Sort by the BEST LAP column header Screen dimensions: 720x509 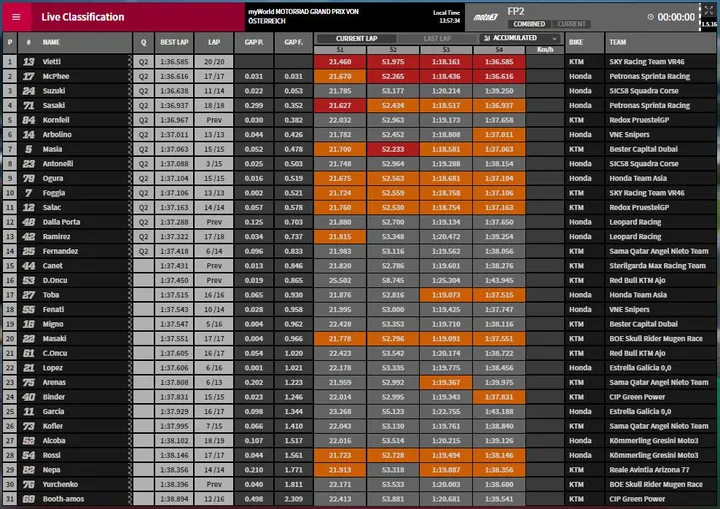[x=174, y=42]
